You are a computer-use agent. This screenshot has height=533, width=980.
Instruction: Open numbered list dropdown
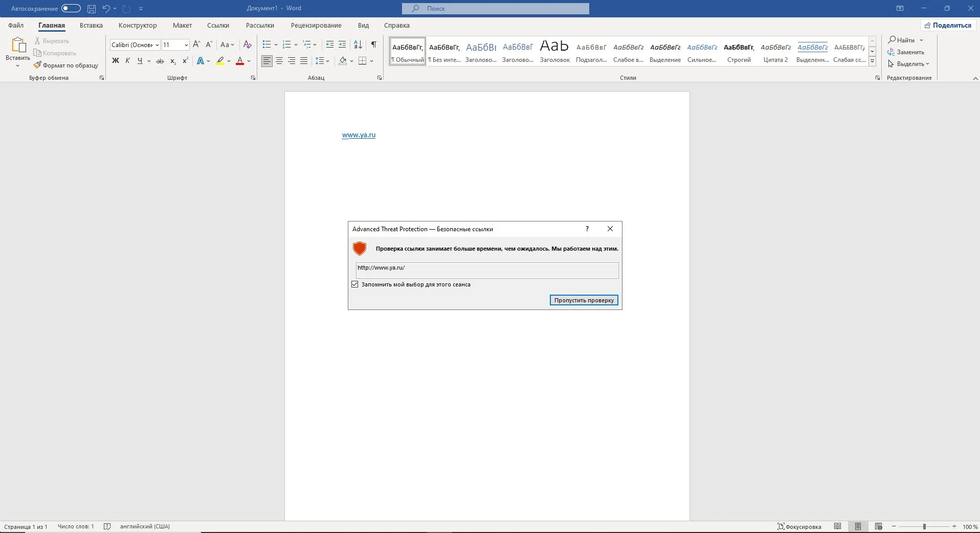296,45
